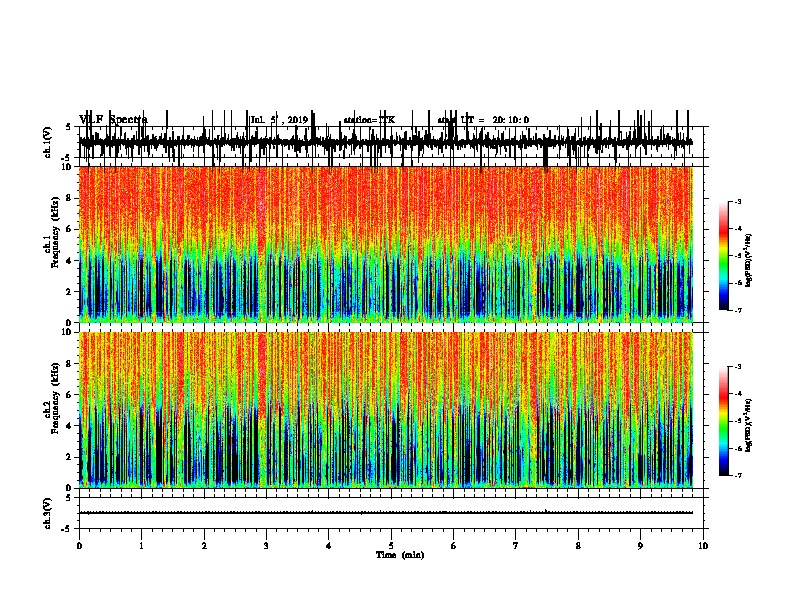
Task: Click the 'Time (min)' axis title
Action: (400, 555)
